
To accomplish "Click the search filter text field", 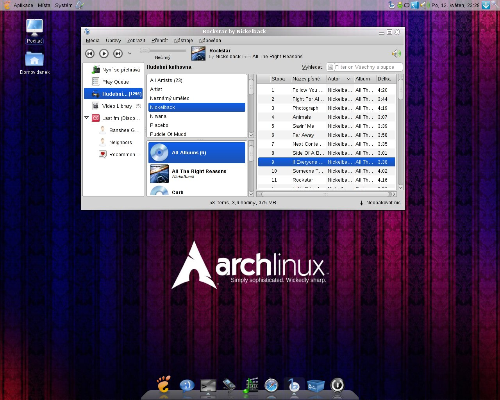I will coord(365,67).
